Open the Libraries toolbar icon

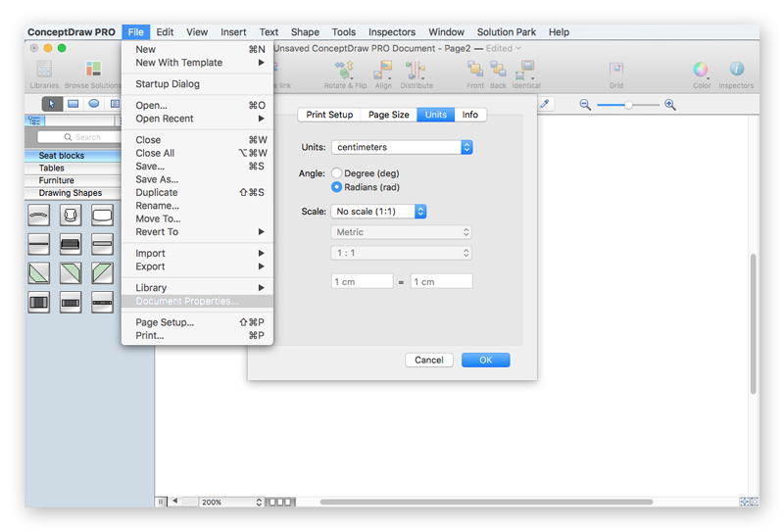pos(44,69)
